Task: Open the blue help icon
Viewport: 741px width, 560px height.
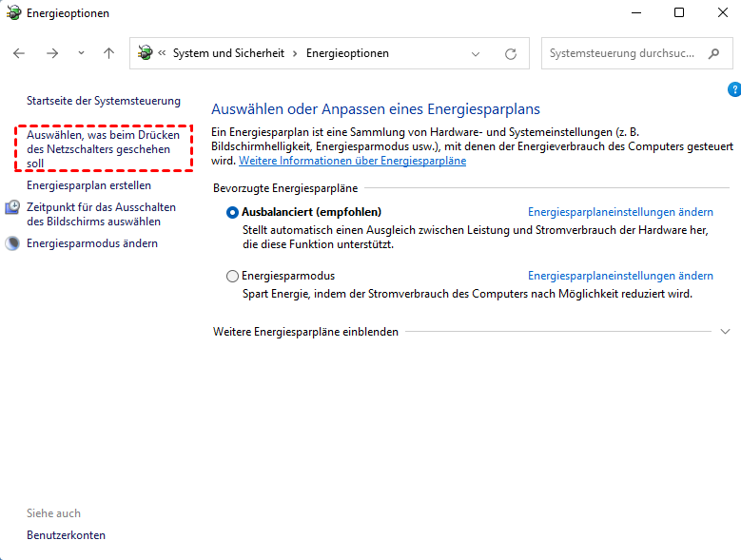Action: pyautogui.click(x=734, y=89)
